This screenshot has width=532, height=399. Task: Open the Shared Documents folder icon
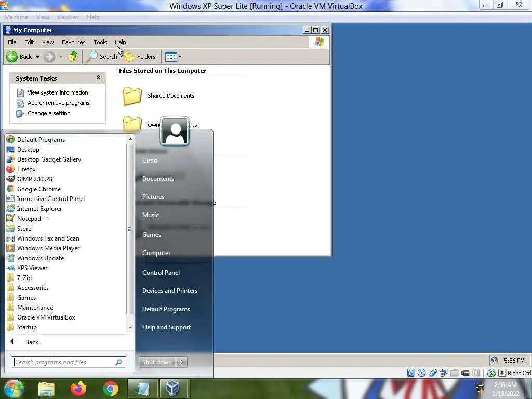132,96
